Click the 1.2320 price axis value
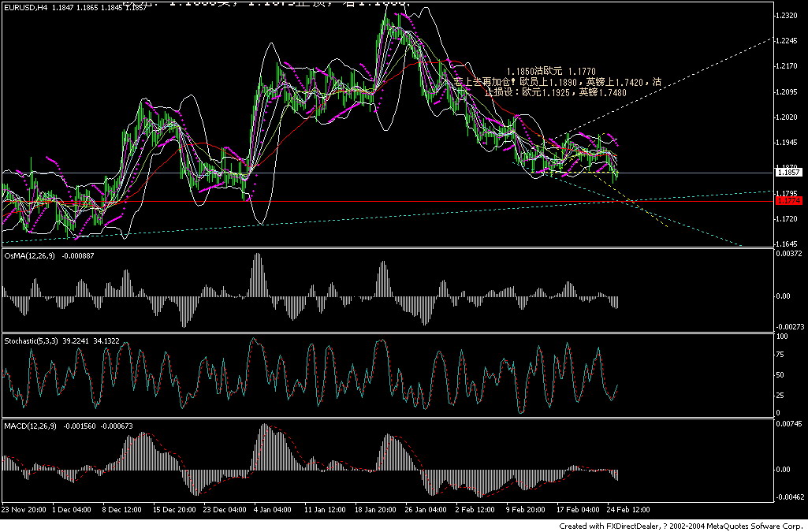 click(788, 16)
